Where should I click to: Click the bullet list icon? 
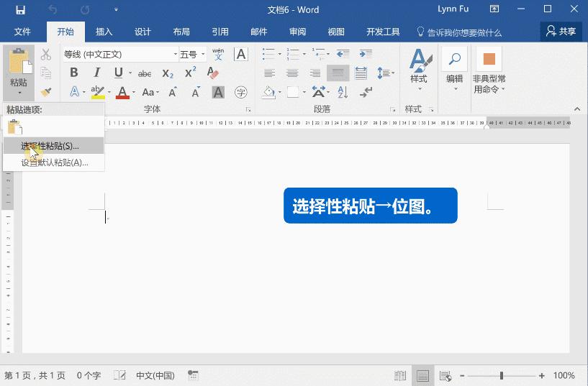[x=268, y=54]
